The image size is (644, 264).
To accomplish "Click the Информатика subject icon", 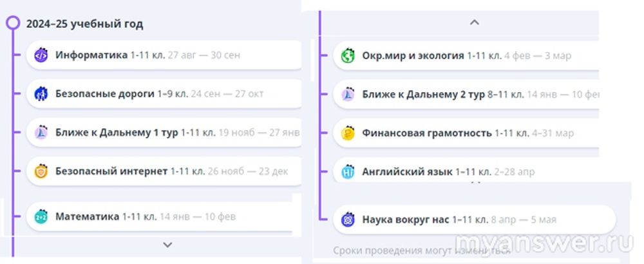I will coord(41,55).
